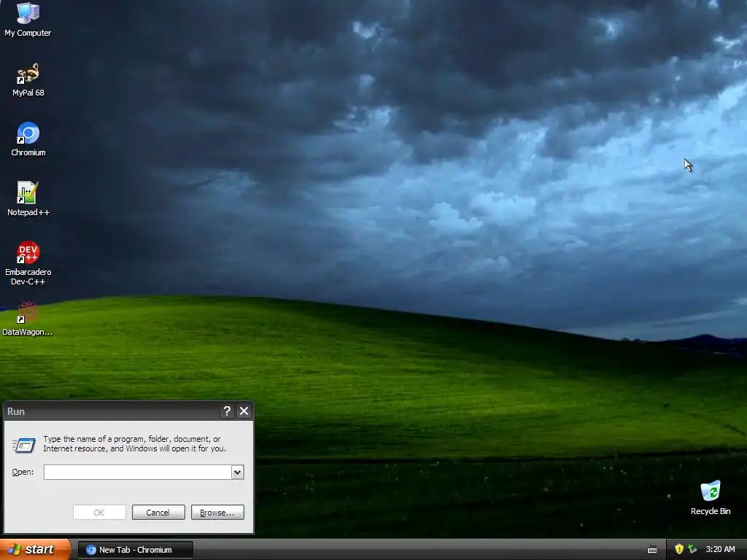Select the Notepad++ desktop shortcut
The width and height of the screenshot is (747, 560).
coord(28,199)
